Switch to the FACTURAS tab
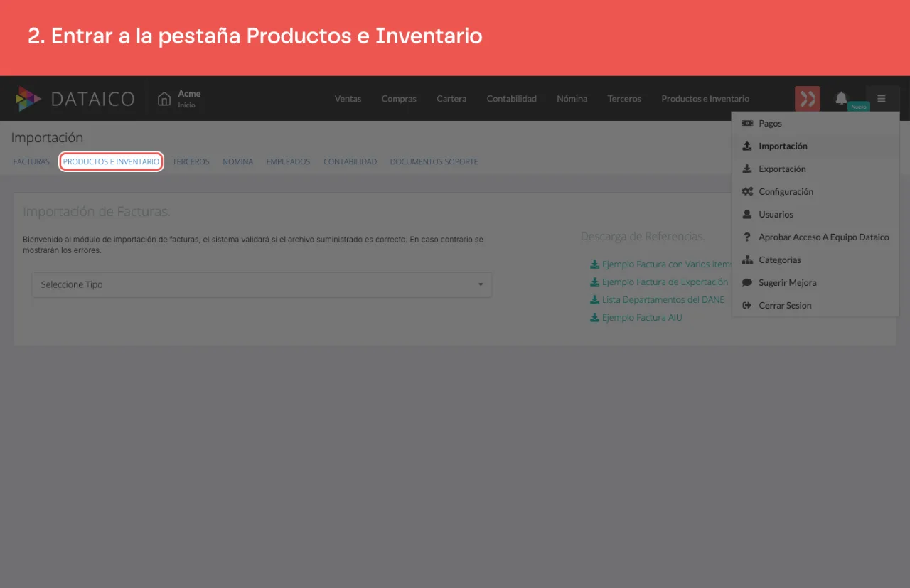The height and width of the screenshot is (588, 910). pos(31,161)
